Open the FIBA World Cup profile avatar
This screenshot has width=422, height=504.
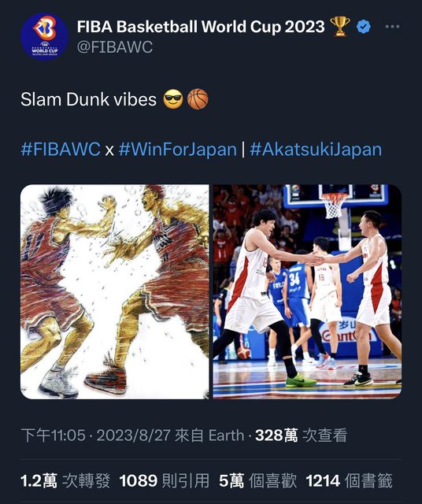44,36
